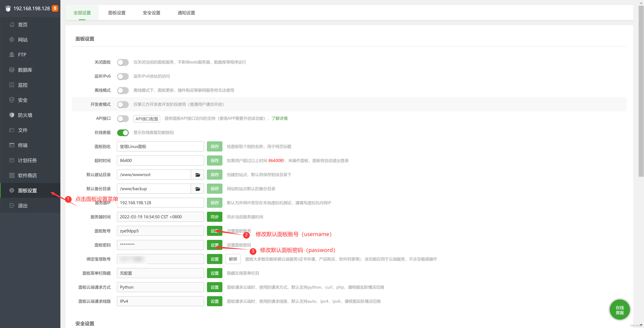Click the 面板云端请求方式 field showing Python
Viewport: 644px width, 328px height.
click(160, 287)
